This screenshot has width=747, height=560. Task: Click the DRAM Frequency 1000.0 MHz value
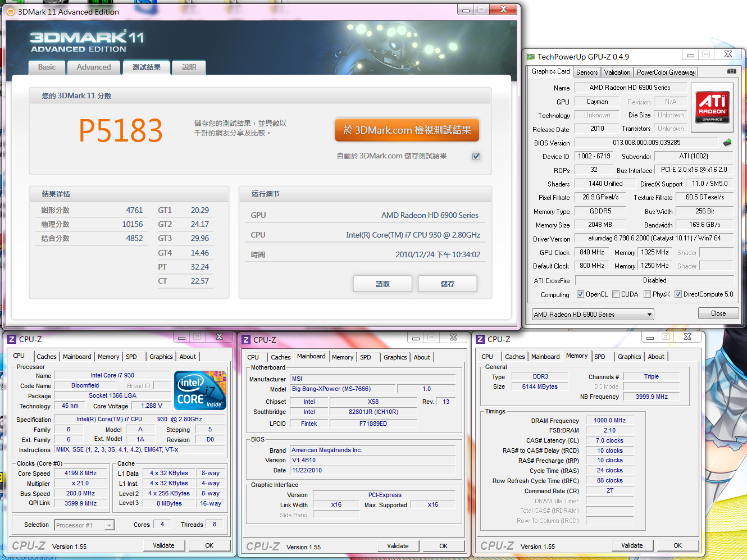(610, 420)
